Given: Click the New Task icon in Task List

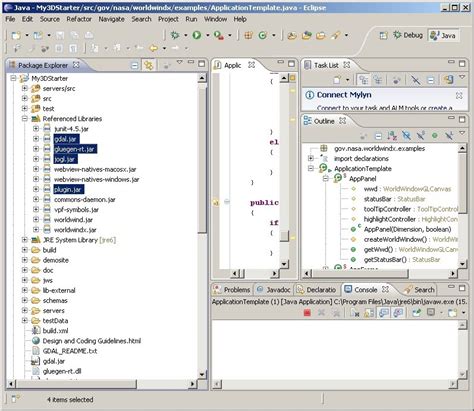Looking at the screenshot, I should click(337, 80).
